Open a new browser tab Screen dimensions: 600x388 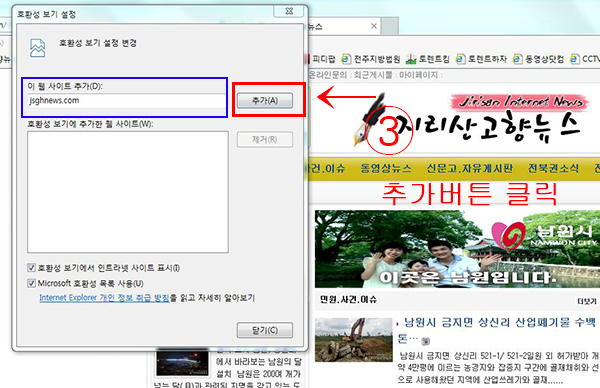click(x=390, y=26)
